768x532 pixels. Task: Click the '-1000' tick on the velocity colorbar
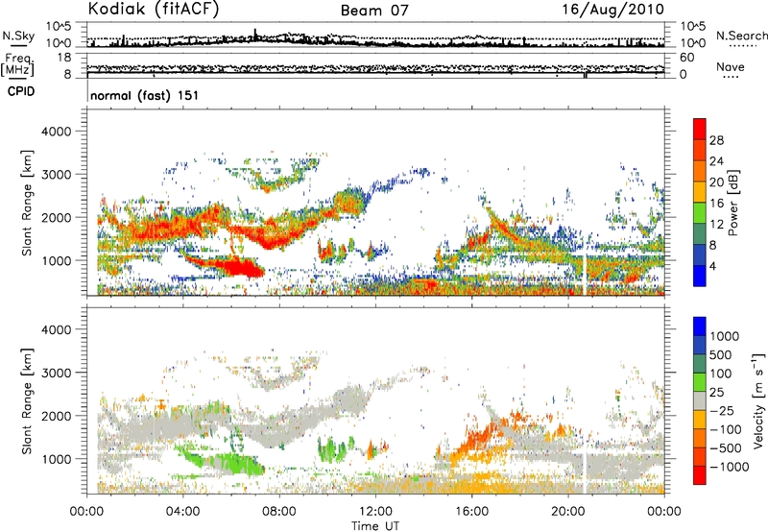[729, 467]
